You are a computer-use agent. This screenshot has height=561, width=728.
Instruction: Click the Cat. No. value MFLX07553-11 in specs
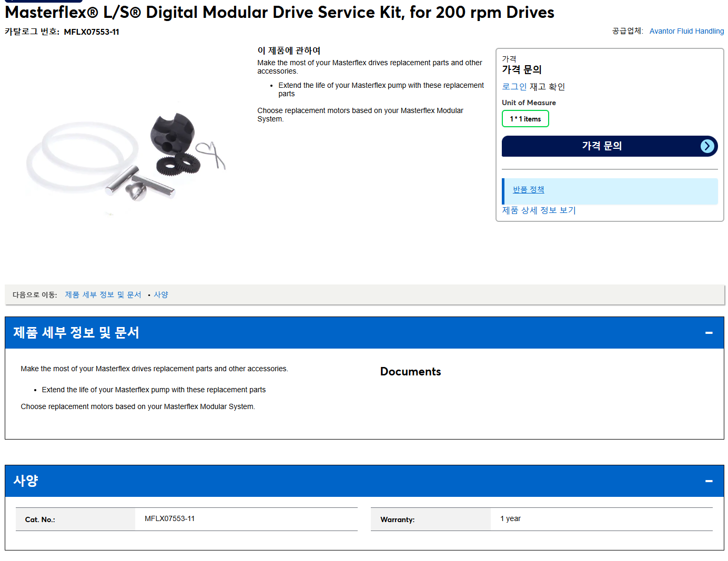click(169, 519)
